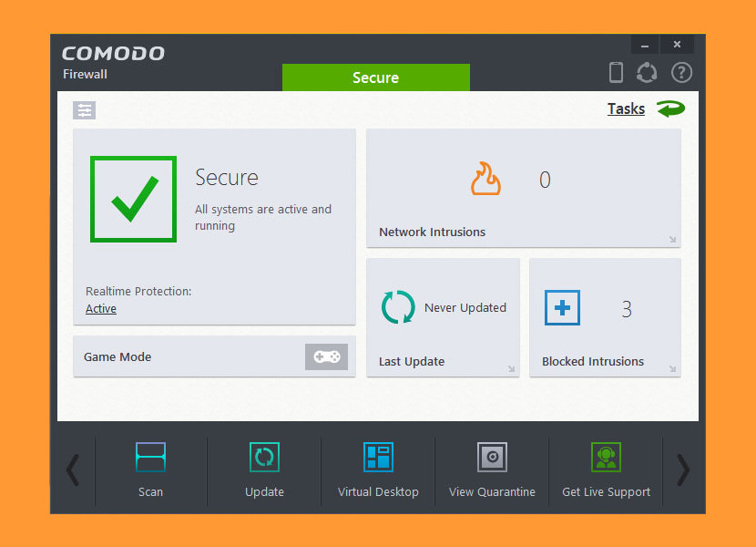The width and height of the screenshot is (756, 547).
Task: Open the help question mark icon
Action: point(681,72)
